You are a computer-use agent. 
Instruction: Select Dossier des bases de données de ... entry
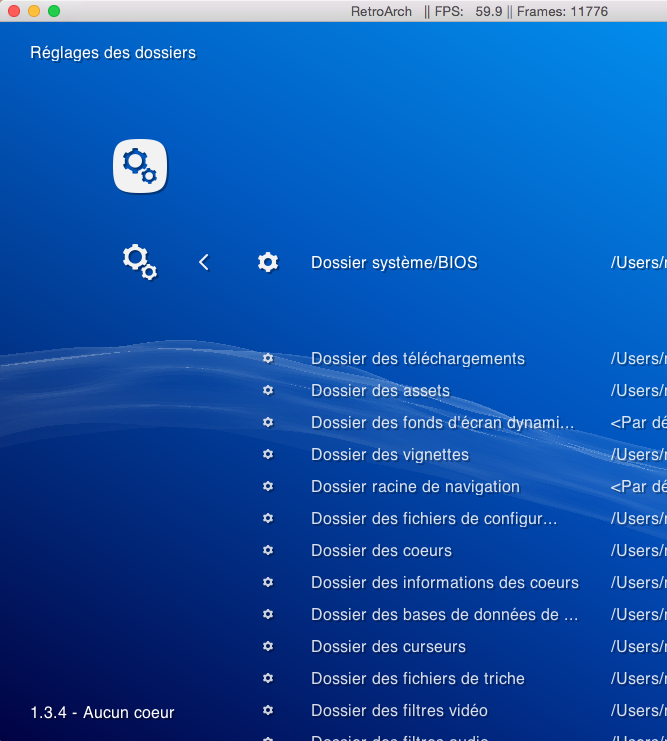click(x=444, y=615)
